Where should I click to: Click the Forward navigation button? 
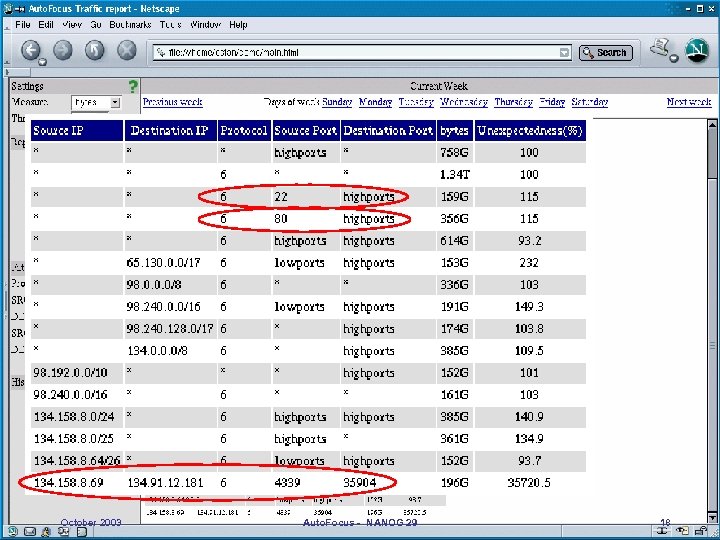pos(63,51)
